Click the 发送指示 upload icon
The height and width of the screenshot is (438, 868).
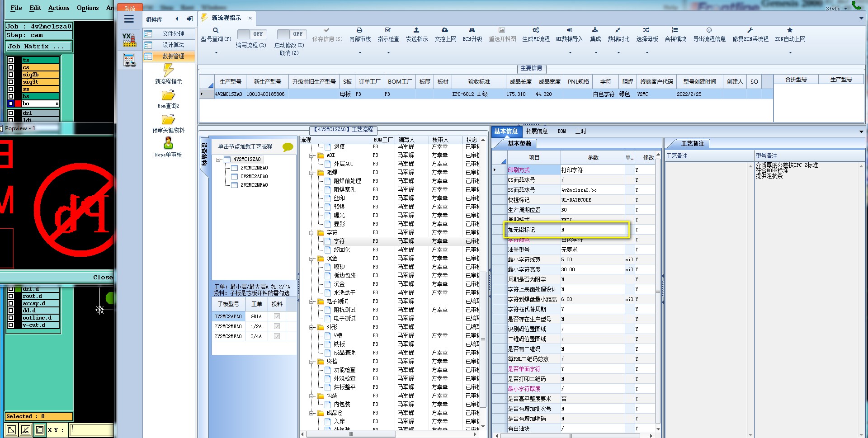[x=416, y=30]
